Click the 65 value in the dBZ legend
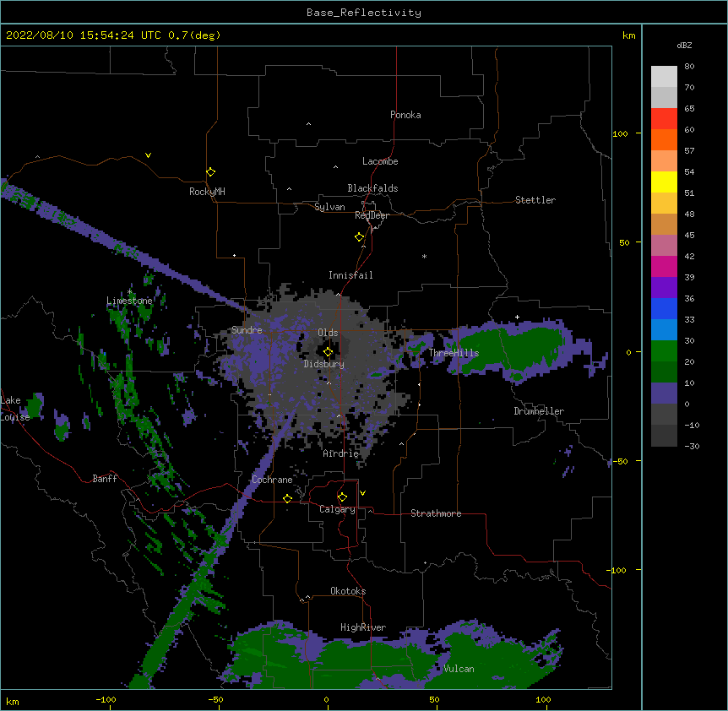The image size is (728, 711). 689,109
